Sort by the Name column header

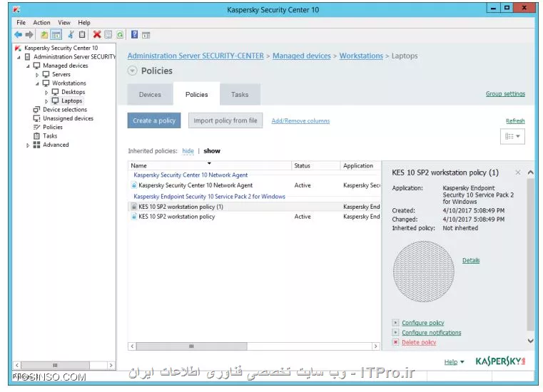click(210, 165)
